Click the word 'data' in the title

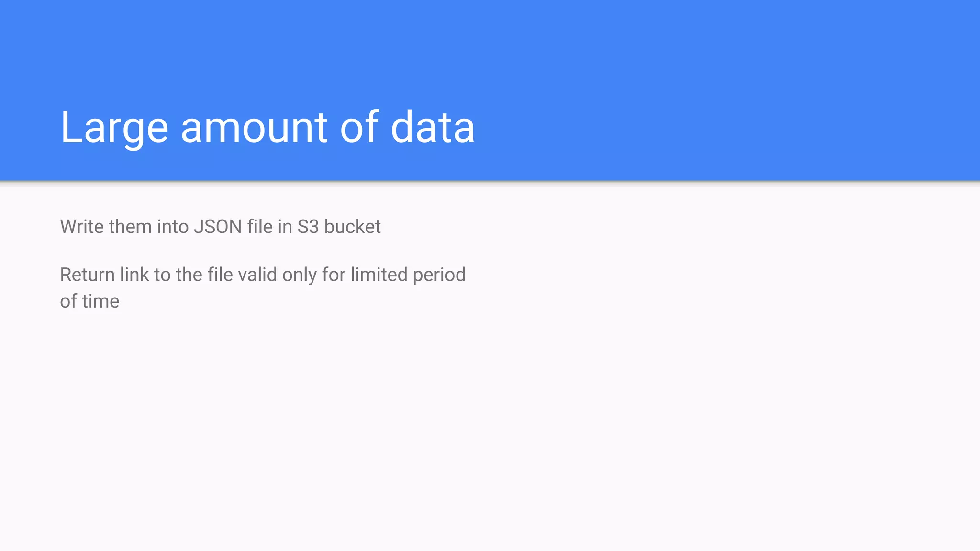[432, 127]
